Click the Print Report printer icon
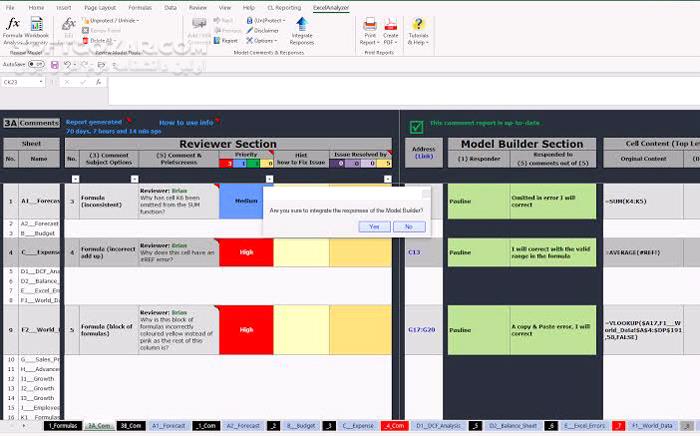This screenshot has height=436, width=700. pyautogui.click(x=370, y=25)
